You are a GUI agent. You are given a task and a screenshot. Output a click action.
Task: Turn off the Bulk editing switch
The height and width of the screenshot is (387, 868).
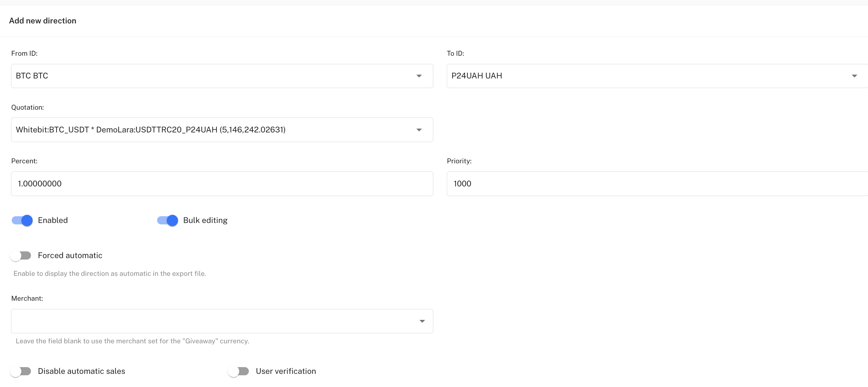click(167, 220)
